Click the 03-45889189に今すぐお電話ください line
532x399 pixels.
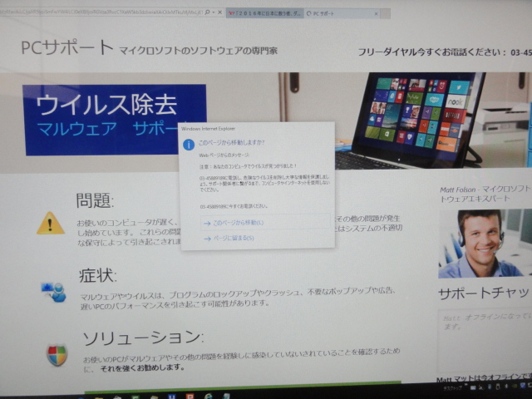[234, 206]
